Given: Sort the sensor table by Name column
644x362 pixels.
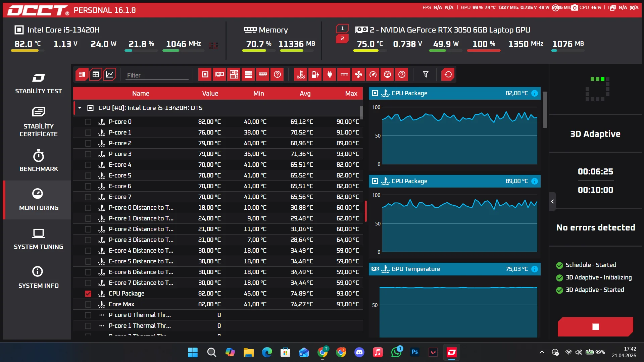Looking at the screenshot, I should click(141, 94).
